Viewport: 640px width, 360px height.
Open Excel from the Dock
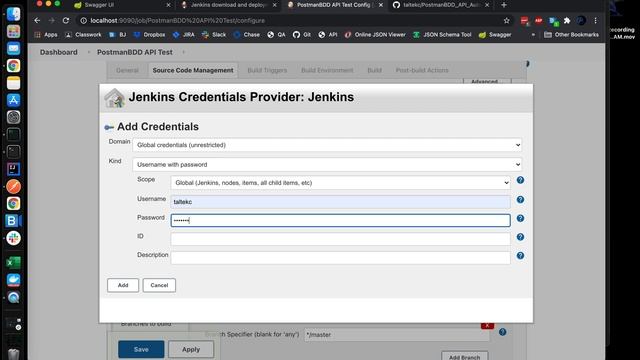click(x=13, y=263)
